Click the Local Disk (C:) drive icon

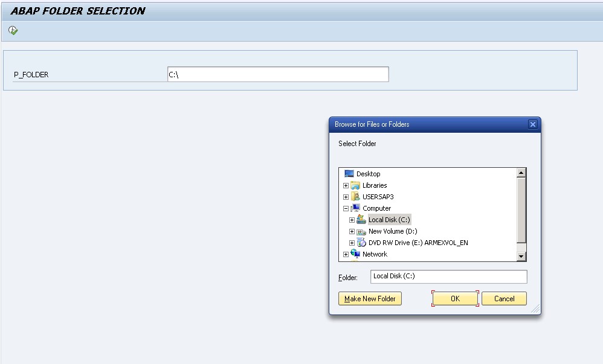(363, 219)
